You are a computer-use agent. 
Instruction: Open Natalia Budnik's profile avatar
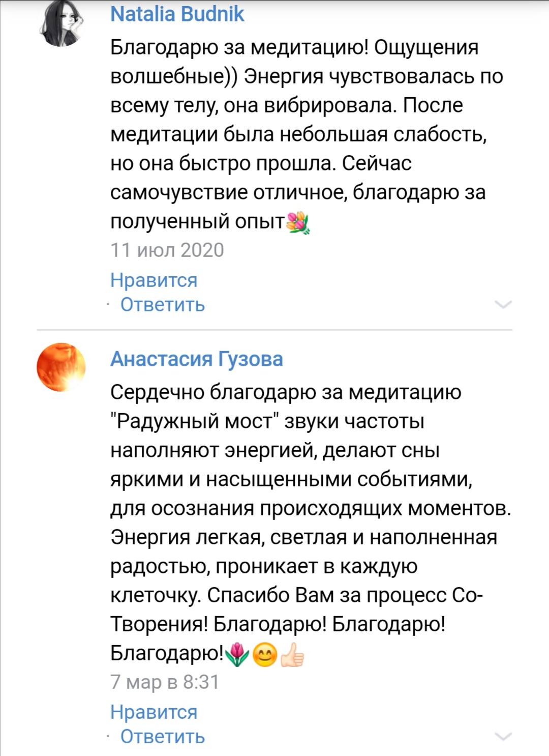point(61,24)
